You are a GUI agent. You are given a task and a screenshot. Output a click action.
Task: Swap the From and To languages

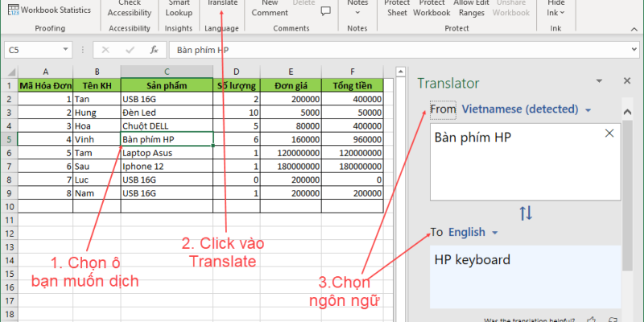coord(525,213)
